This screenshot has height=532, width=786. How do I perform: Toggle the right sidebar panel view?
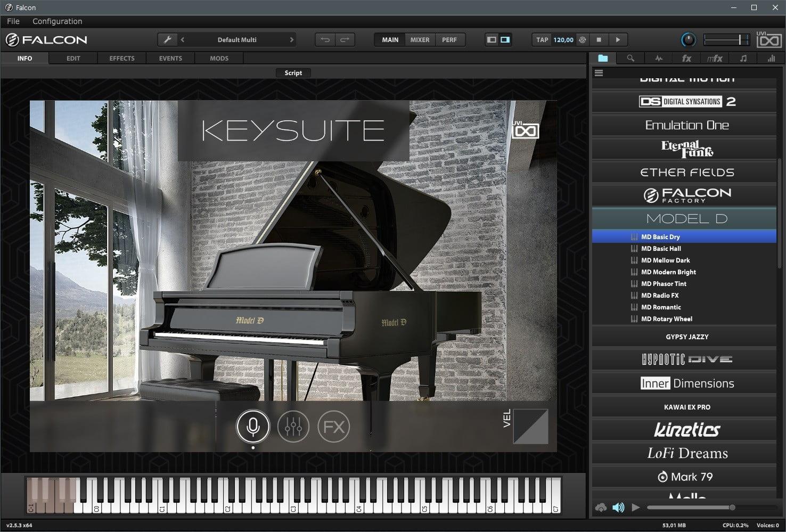[505, 40]
